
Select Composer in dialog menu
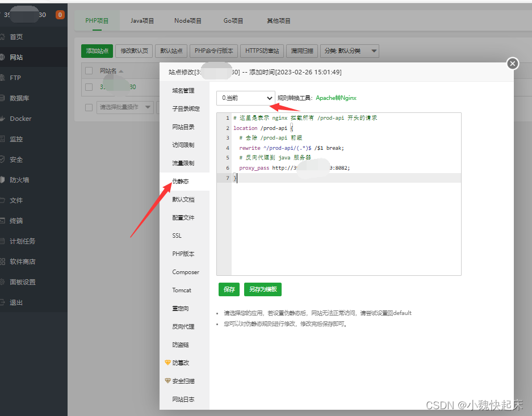click(186, 272)
